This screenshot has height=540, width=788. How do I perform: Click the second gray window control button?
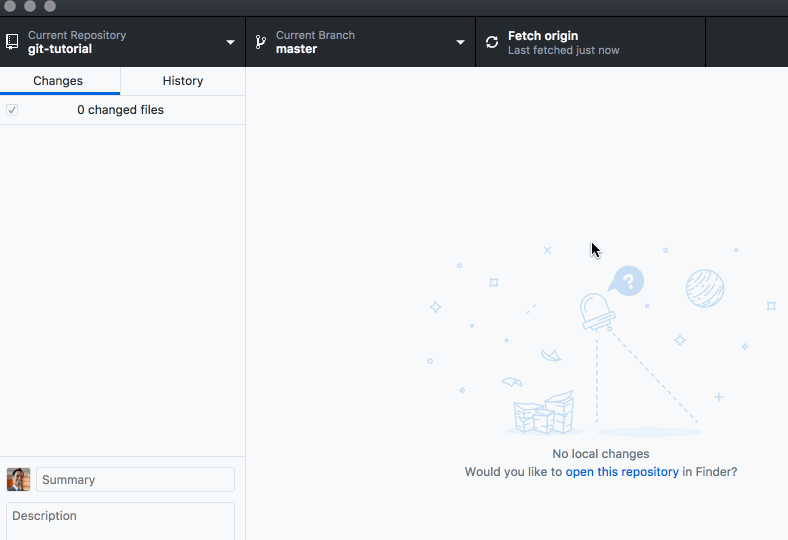click(x=30, y=6)
